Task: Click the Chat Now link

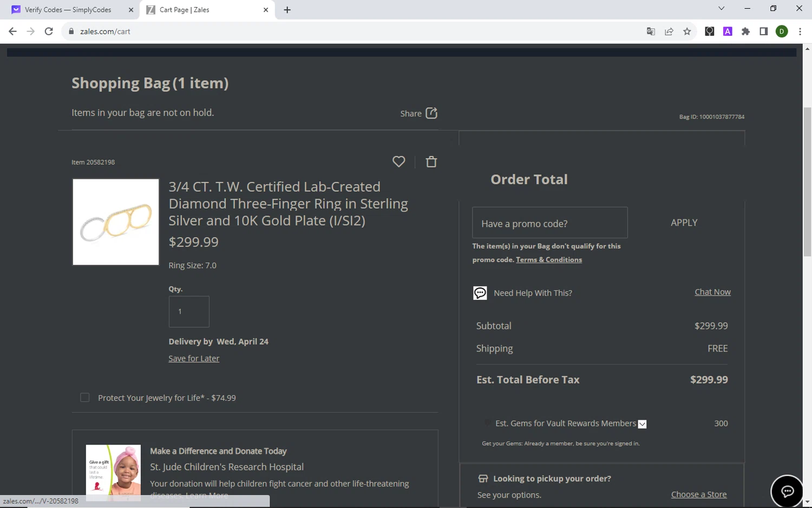Action: [712, 292]
